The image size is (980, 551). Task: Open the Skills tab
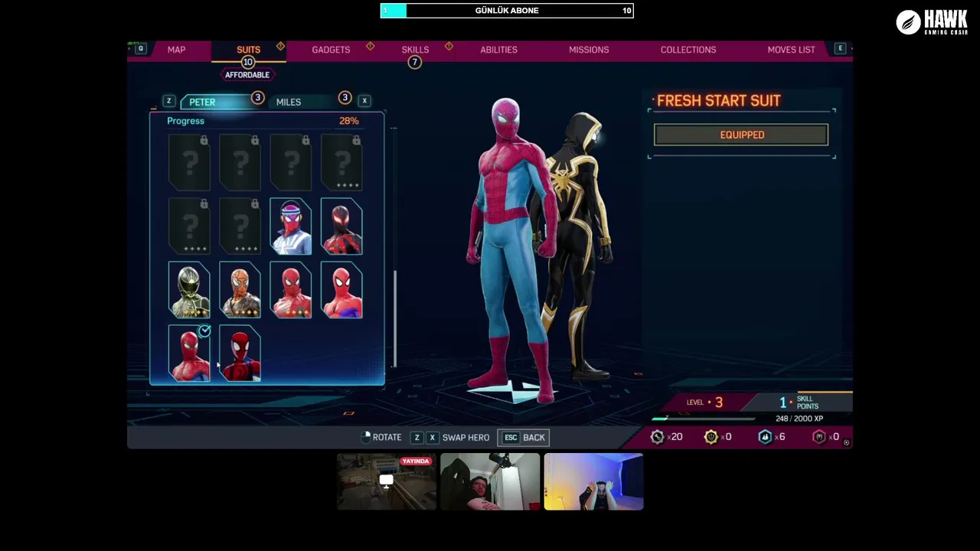point(415,50)
